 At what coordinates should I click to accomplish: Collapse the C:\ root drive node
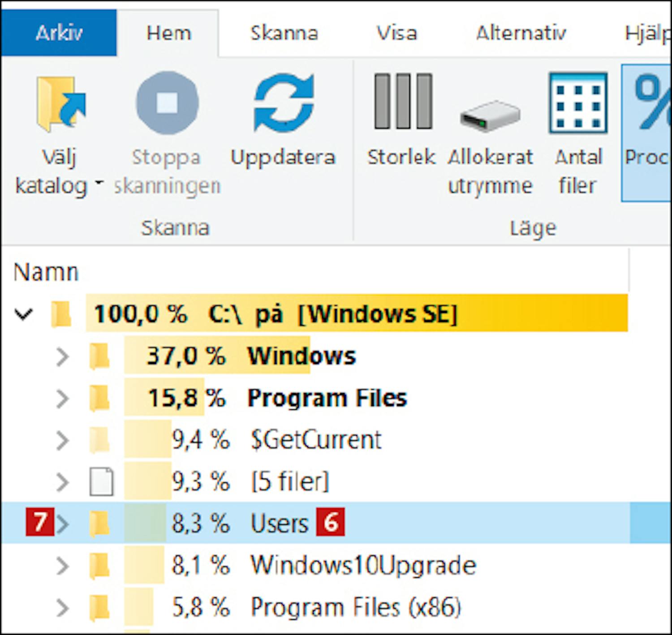pos(23,314)
